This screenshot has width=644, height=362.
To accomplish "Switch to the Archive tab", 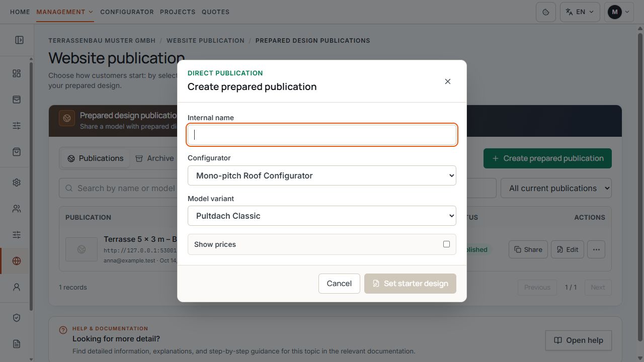I will point(154,158).
